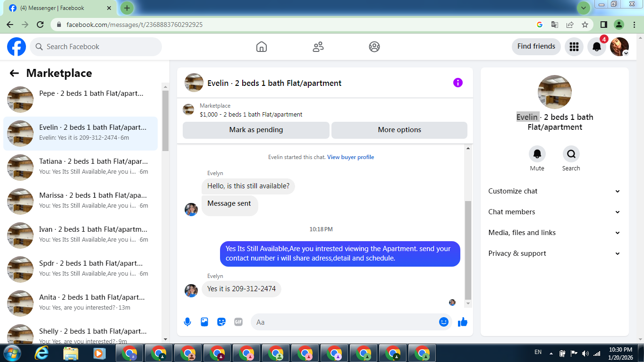The width and height of the screenshot is (644, 362).
Task: Open the Windows Start button
Action: (x=11, y=353)
